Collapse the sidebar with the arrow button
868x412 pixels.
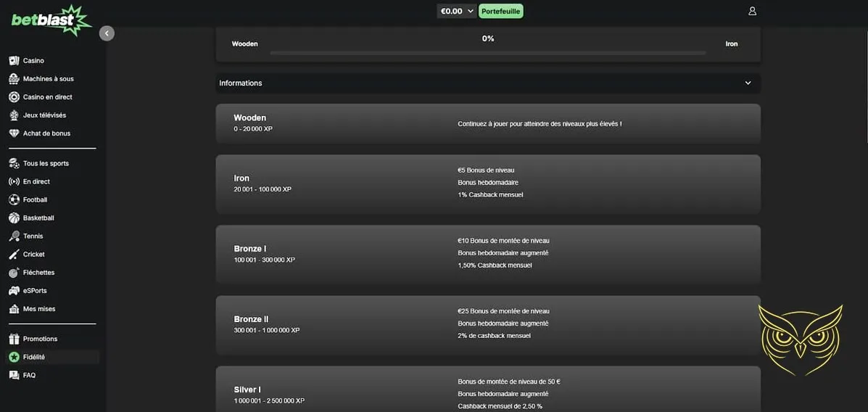pyautogui.click(x=107, y=33)
